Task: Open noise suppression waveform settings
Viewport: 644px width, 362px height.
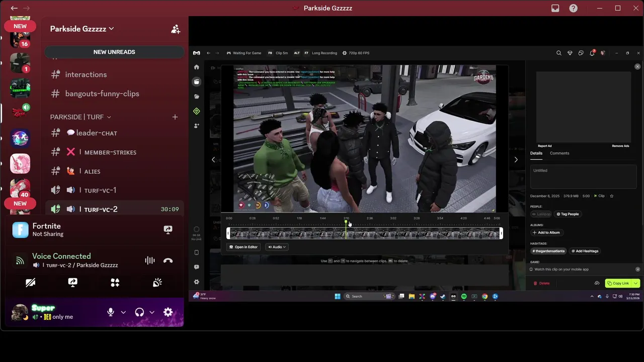Action: 149,260
